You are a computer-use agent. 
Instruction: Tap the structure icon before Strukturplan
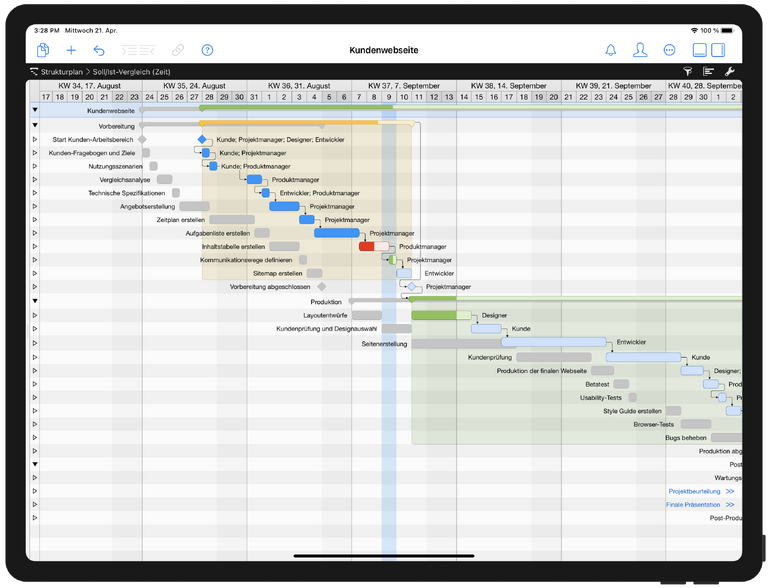tap(34, 72)
